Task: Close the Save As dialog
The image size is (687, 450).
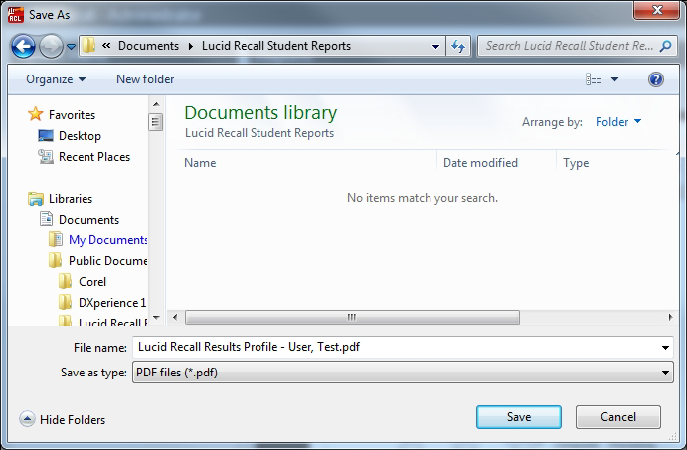Action: (x=656, y=10)
